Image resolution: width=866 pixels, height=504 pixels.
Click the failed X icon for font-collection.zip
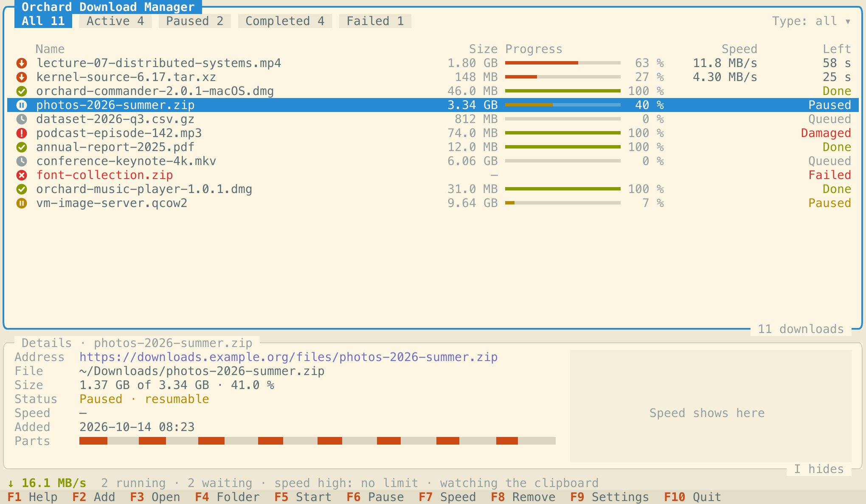[x=22, y=175]
